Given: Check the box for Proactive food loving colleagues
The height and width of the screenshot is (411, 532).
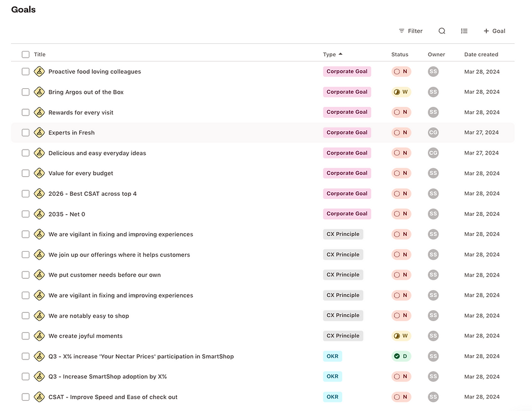Looking at the screenshot, I should 26,72.
